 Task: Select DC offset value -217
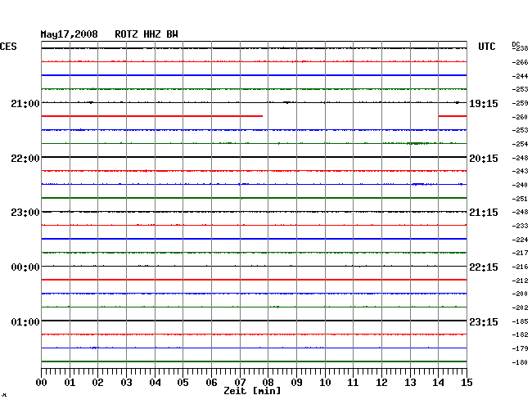point(520,254)
